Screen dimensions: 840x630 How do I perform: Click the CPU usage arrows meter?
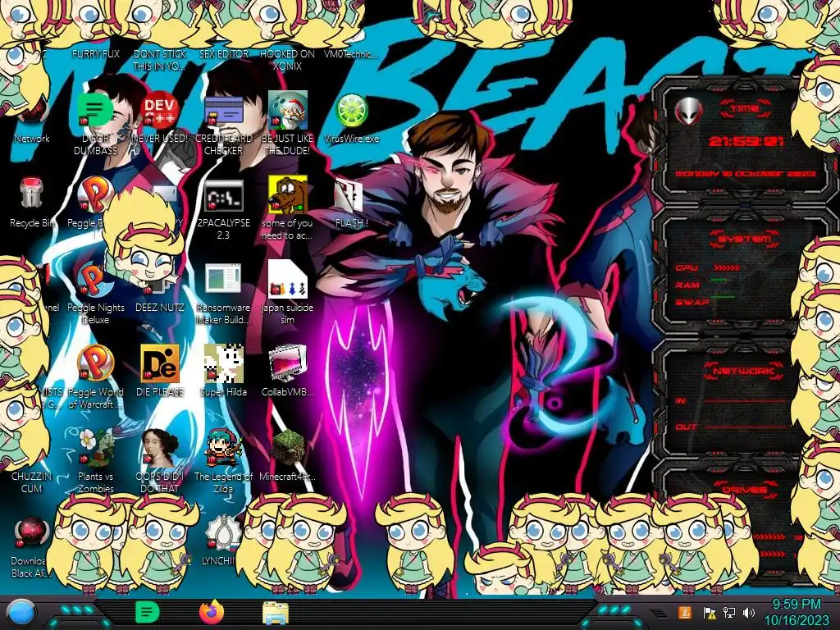pos(727,268)
